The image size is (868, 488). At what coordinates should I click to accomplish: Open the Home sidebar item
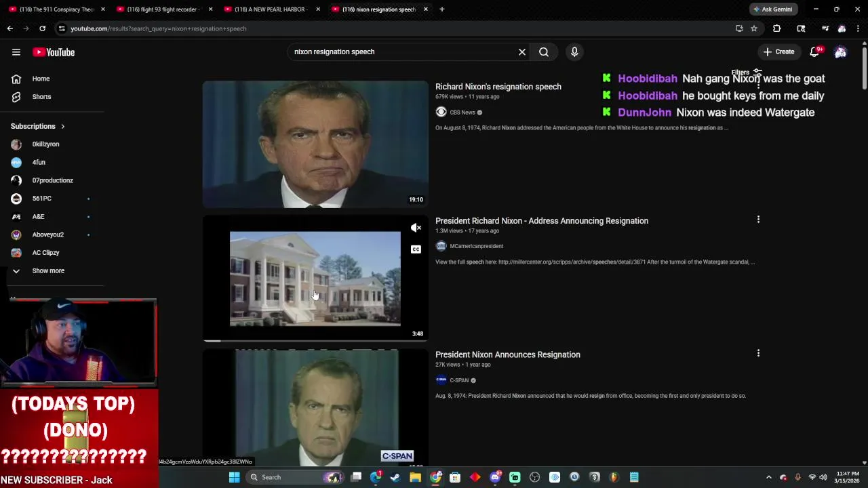pyautogui.click(x=41, y=79)
